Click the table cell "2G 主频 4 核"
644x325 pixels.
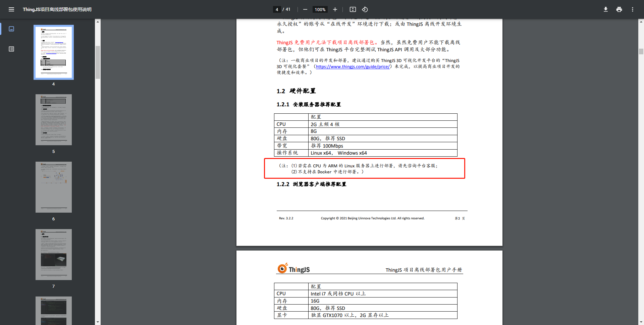tap(383, 124)
